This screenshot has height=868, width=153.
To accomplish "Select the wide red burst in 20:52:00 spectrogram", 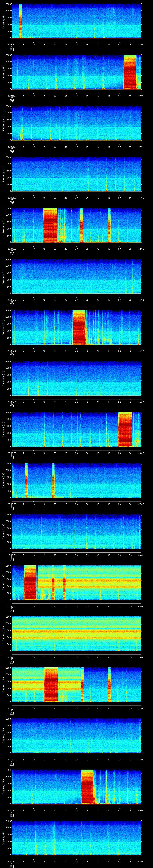I will click(x=87, y=787).
